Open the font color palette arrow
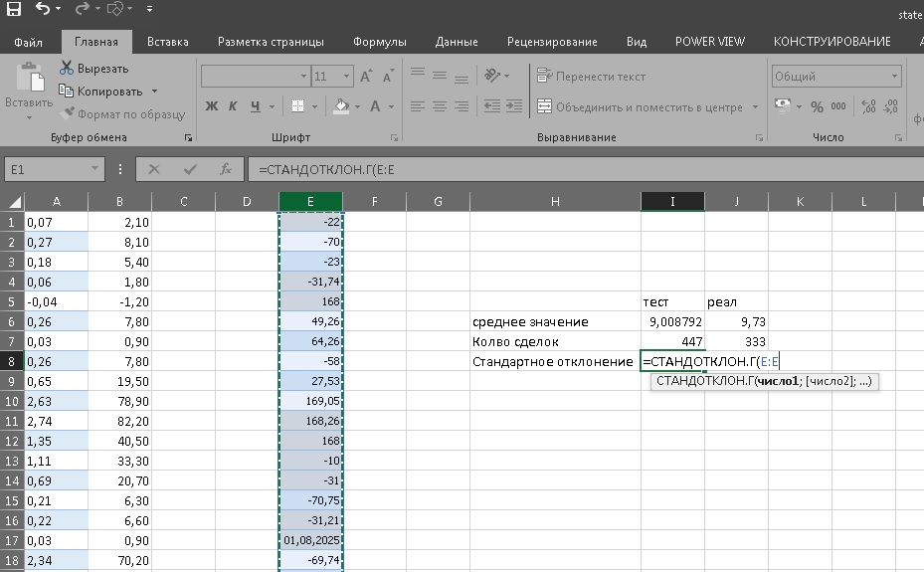 pyautogui.click(x=391, y=106)
